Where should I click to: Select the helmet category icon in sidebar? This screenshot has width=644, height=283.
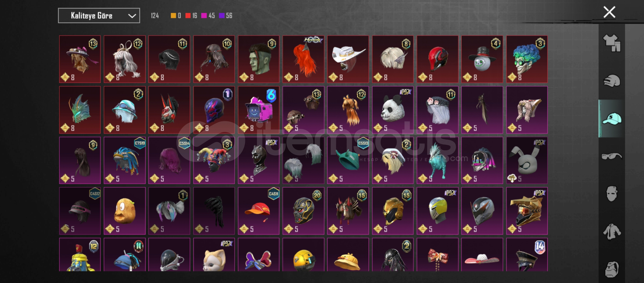tap(612, 81)
